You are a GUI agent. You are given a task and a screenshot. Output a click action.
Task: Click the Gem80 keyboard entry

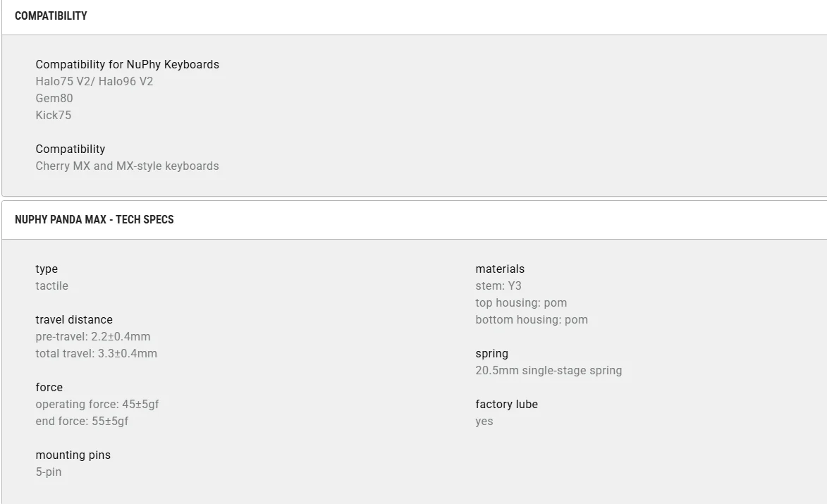54,99
